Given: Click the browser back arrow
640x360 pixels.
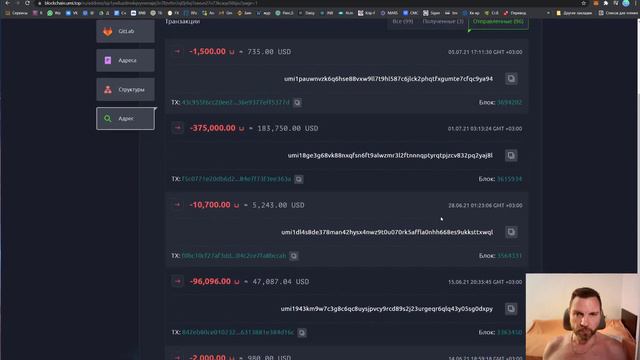Looking at the screenshot, I should point(7,3).
